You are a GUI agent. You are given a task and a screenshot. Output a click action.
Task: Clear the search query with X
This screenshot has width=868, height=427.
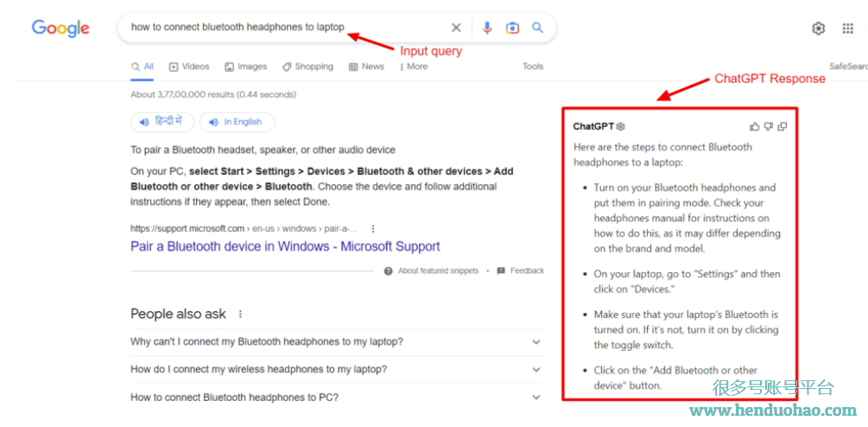(456, 28)
